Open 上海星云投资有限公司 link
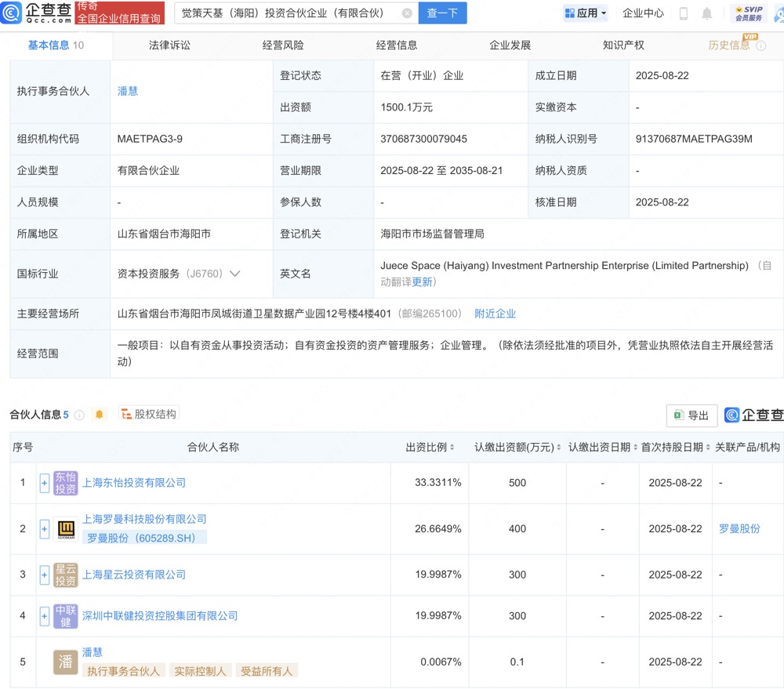 coord(134,575)
